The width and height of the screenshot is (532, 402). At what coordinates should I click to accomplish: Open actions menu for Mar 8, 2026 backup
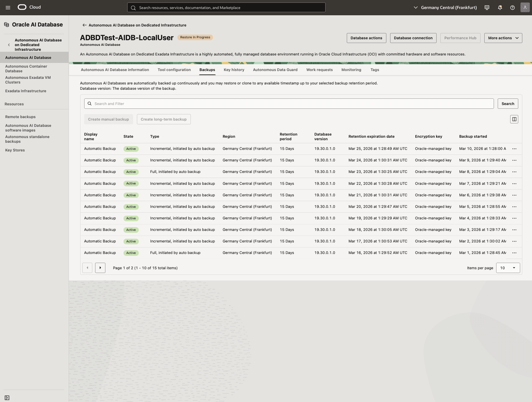coord(514,172)
